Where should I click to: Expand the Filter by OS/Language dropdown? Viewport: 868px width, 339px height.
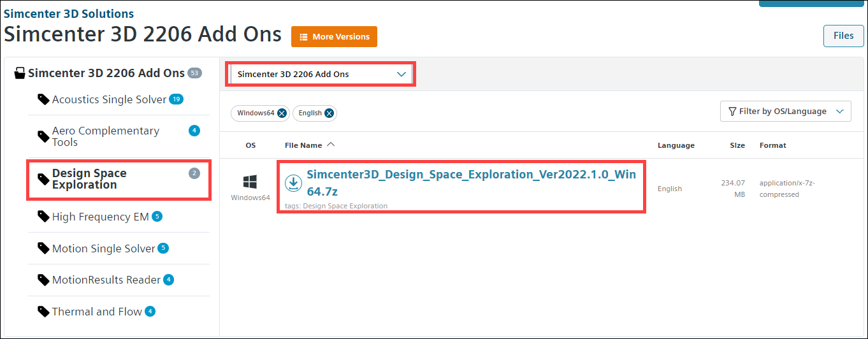[x=785, y=112]
